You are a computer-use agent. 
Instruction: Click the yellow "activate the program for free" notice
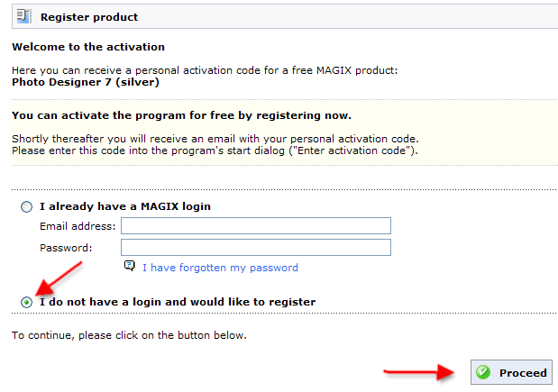click(x=181, y=116)
